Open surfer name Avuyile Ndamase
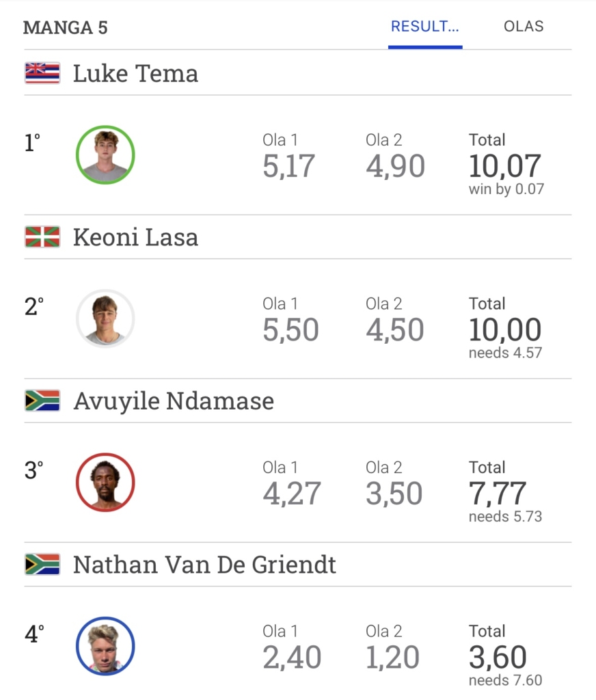Viewport: 596px width, 700px height. tap(174, 401)
